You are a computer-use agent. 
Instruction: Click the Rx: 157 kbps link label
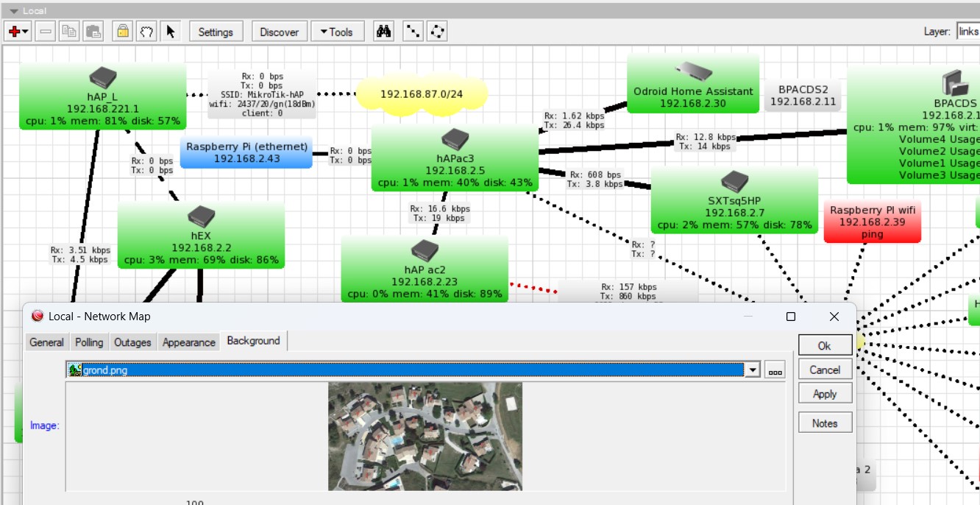click(x=628, y=292)
